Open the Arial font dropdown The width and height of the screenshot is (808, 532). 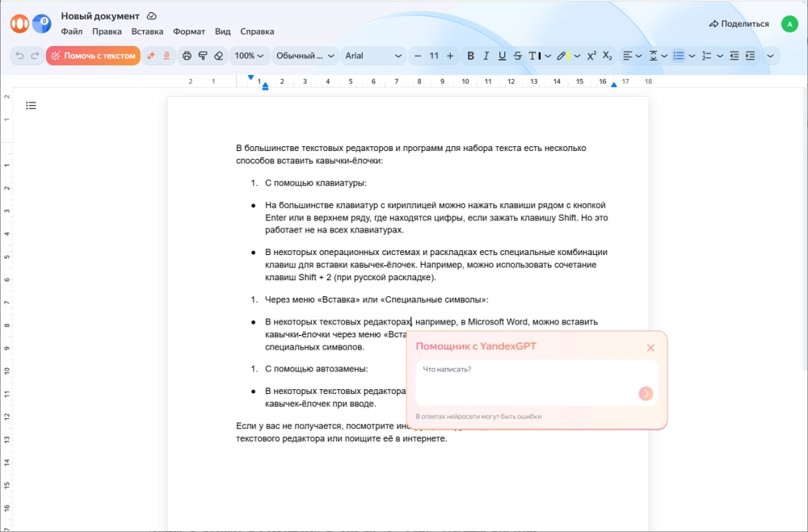click(x=373, y=56)
